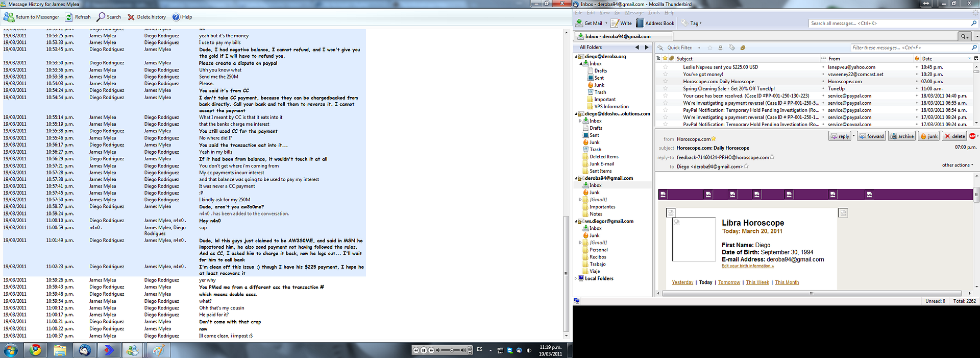Filter messages from address book contacts
This screenshot has width=980, height=358.
720,47
